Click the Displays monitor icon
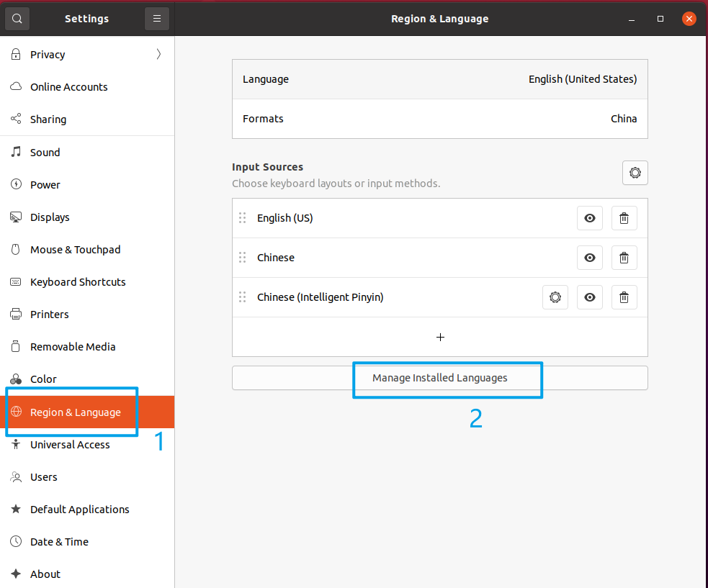This screenshot has width=708, height=588. point(16,217)
